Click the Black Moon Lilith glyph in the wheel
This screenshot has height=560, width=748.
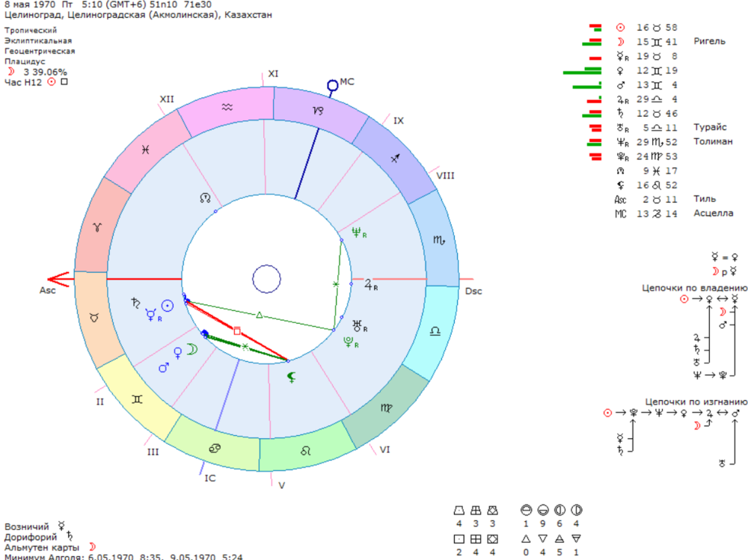[x=291, y=378]
